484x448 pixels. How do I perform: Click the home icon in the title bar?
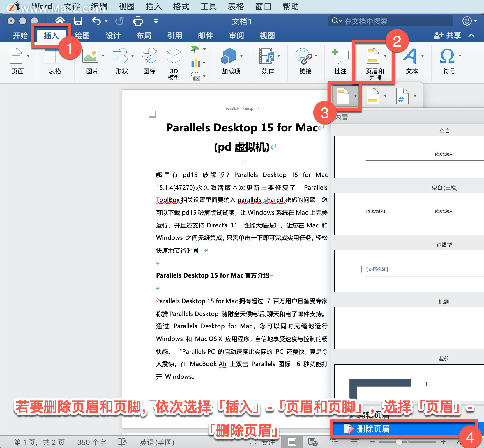pyautogui.click(x=60, y=21)
